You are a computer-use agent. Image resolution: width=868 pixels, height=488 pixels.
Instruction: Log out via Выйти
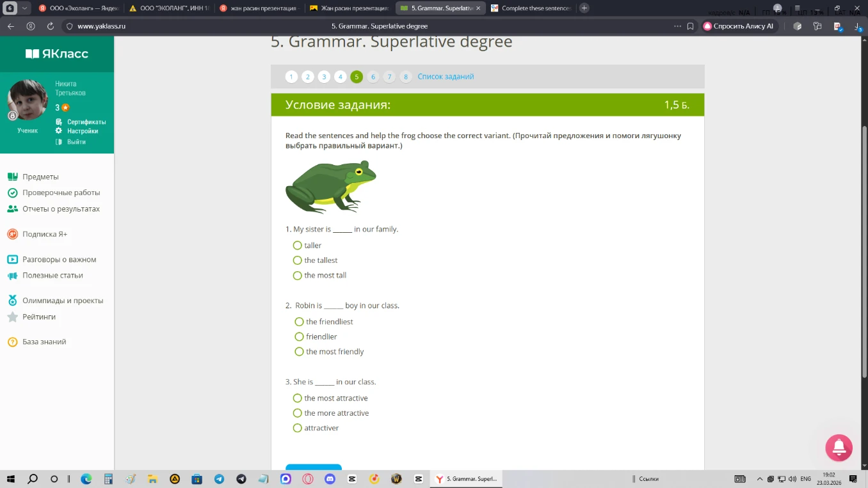[x=71, y=142]
